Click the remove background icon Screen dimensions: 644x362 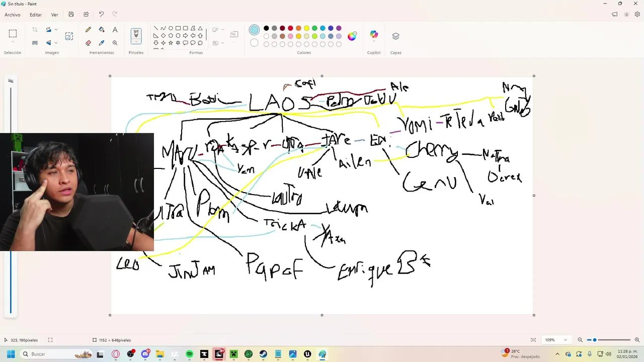(x=35, y=43)
